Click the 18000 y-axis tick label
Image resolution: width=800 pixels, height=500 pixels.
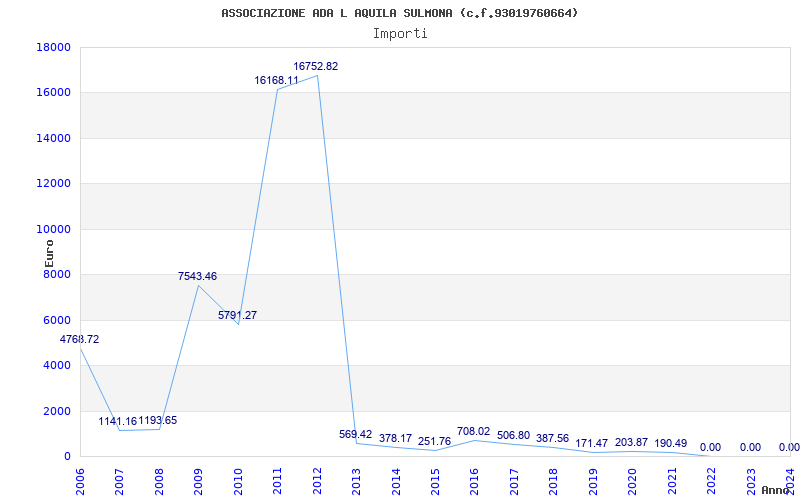click(53, 47)
